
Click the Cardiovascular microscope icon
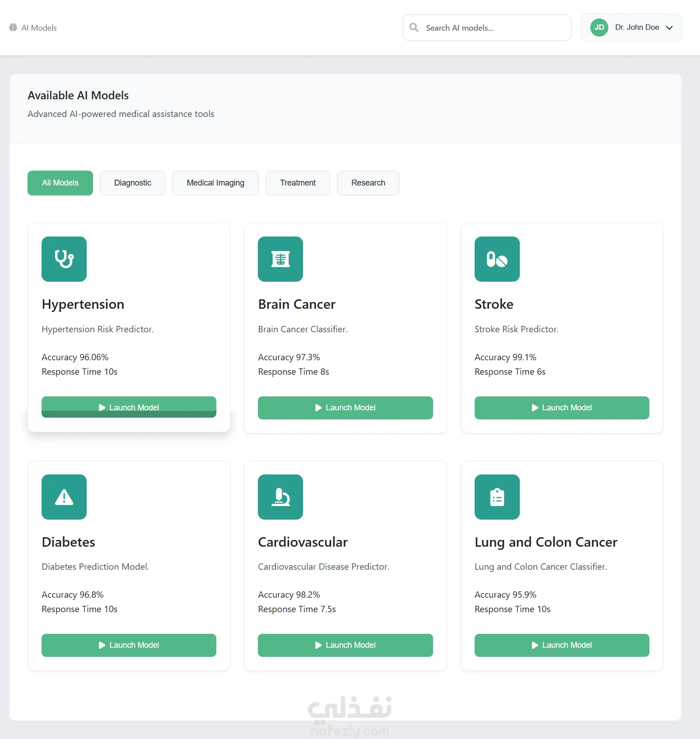[x=280, y=497]
